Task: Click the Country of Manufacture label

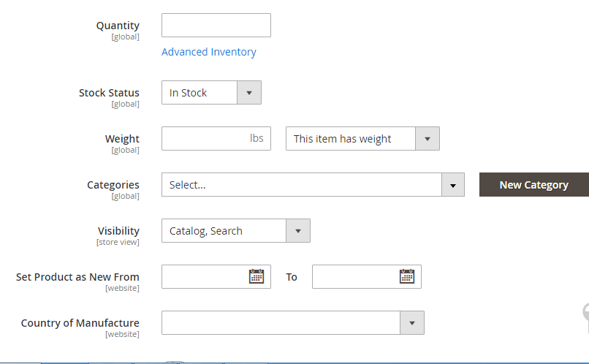Action: coord(80,322)
